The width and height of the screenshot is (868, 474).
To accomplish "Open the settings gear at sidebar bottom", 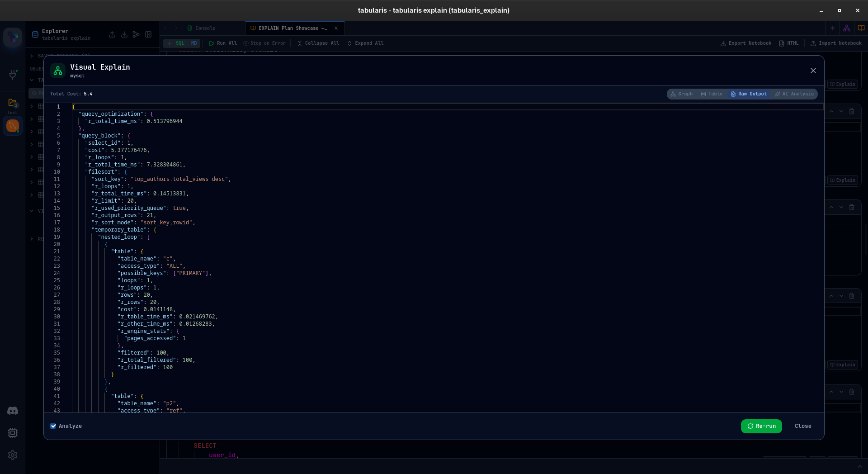I will pyautogui.click(x=13, y=455).
